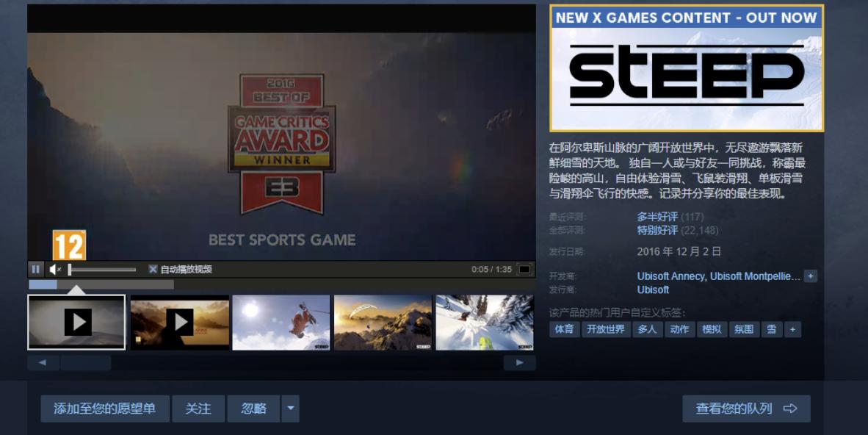Unmute the video with speaker icon

click(x=54, y=270)
